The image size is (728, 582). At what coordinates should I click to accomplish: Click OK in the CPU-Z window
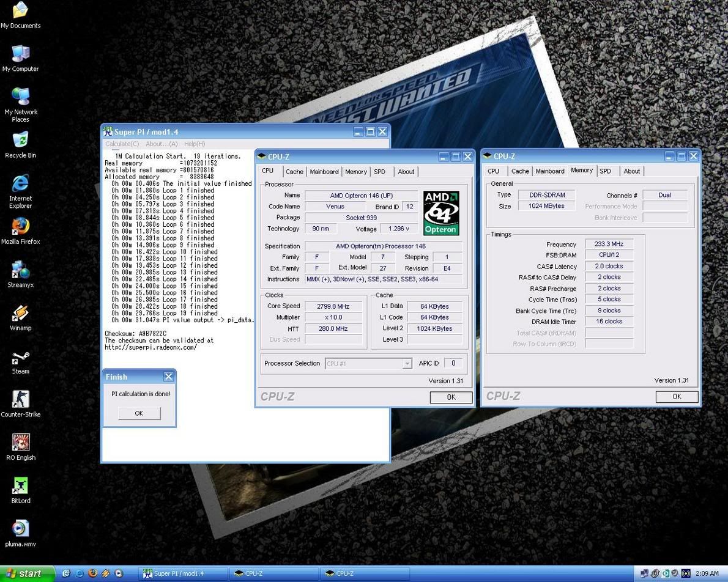pyautogui.click(x=451, y=397)
